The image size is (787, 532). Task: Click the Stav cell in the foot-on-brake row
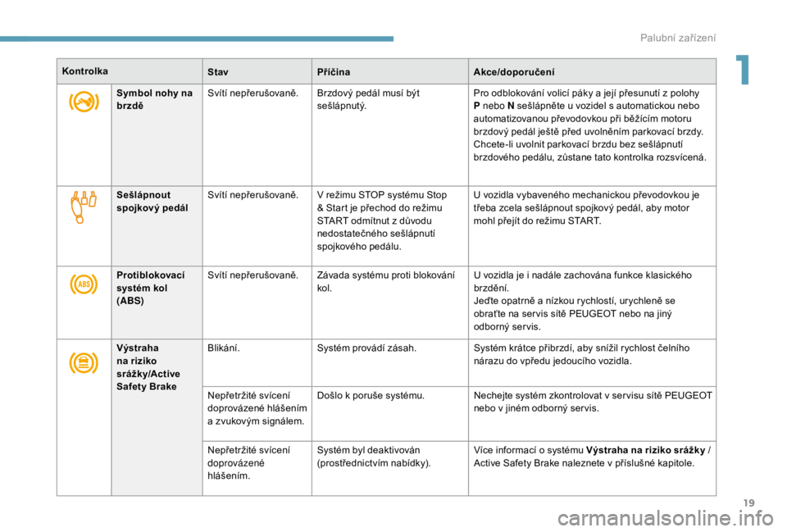click(257, 135)
